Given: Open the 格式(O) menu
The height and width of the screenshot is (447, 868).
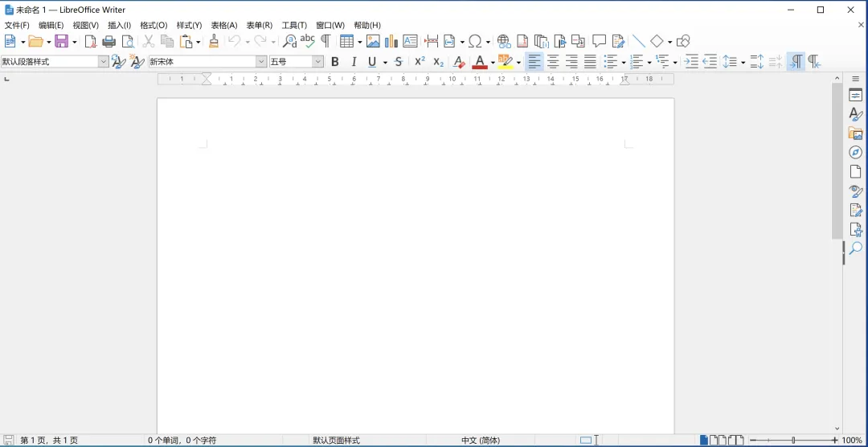Looking at the screenshot, I should coord(154,26).
